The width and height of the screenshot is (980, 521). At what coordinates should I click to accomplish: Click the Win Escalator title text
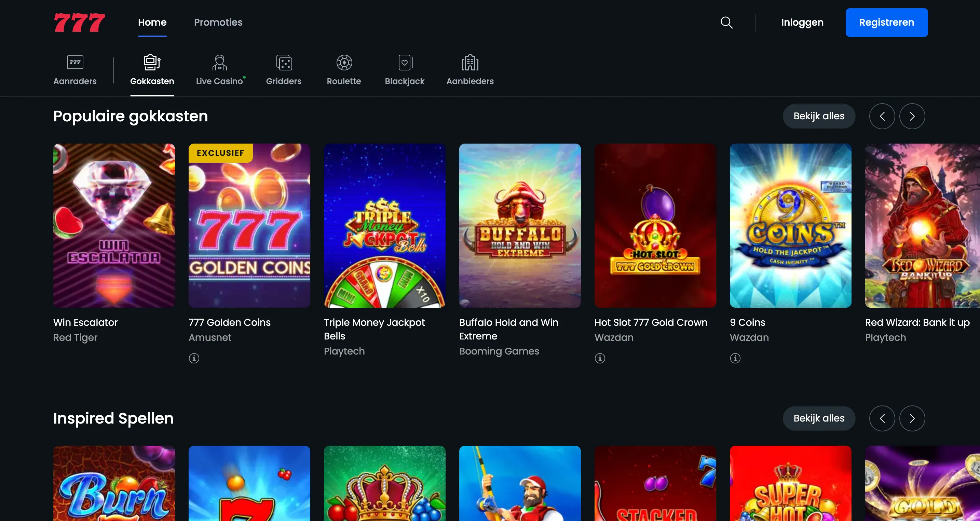coord(86,322)
